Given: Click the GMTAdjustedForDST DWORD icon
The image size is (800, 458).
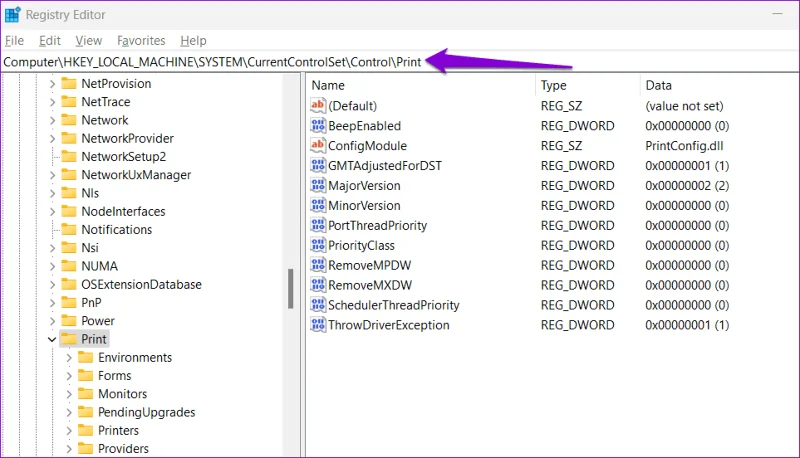Looking at the screenshot, I should [x=317, y=165].
